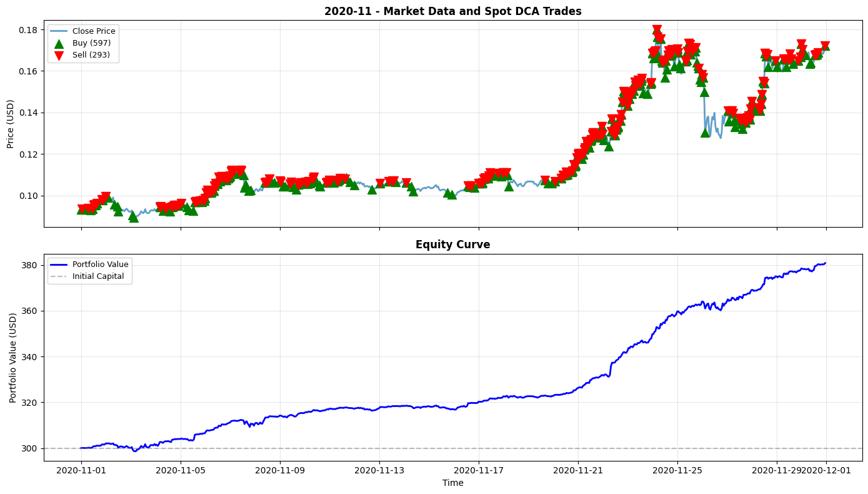Click the 2020-11-05 date tick label
The image size is (868, 494).
click(181, 470)
